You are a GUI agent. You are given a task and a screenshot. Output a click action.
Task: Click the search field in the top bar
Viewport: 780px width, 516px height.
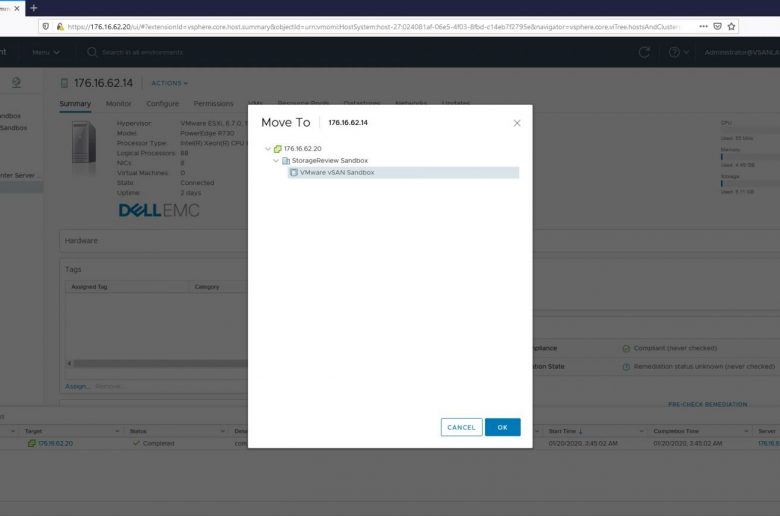(142, 52)
